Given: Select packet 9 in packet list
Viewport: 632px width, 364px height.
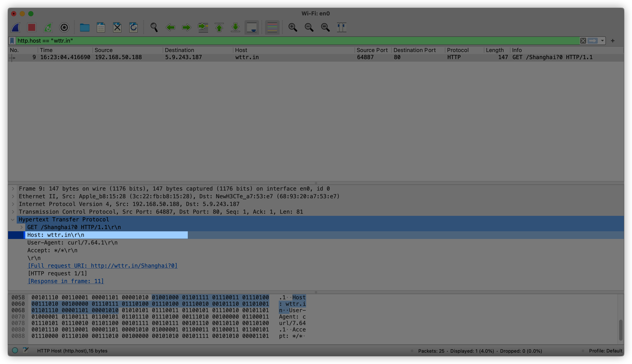Looking at the screenshot, I should pos(316,57).
